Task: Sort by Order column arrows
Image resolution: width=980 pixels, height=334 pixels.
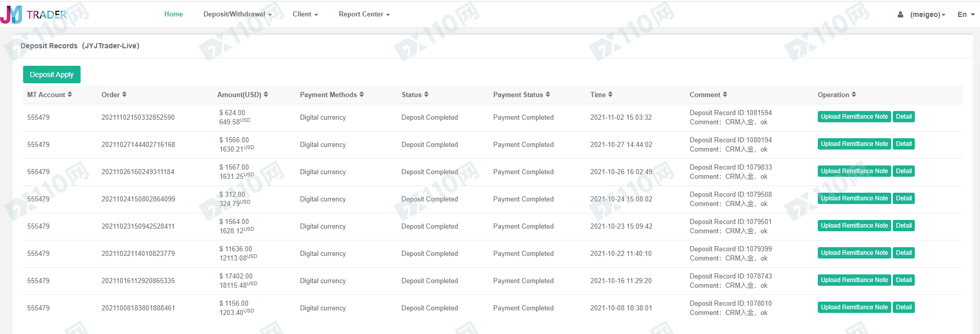Action: tap(124, 95)
